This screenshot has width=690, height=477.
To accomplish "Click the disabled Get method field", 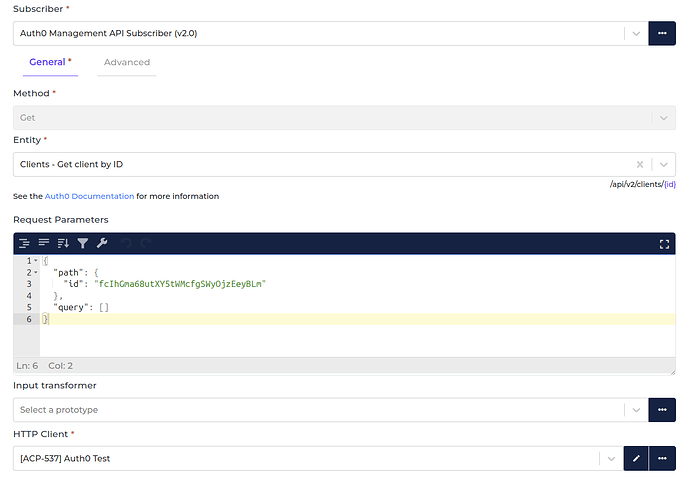I will click(x=345, y=118).
